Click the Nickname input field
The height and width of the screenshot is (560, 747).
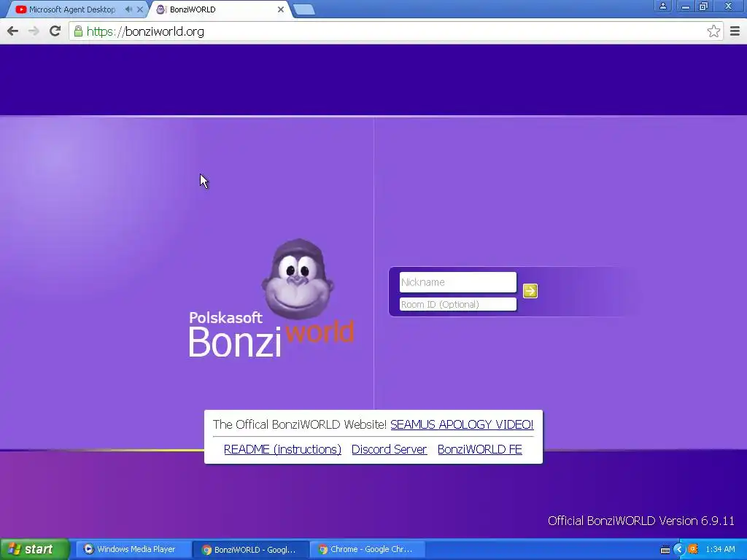tap(458, 282)
